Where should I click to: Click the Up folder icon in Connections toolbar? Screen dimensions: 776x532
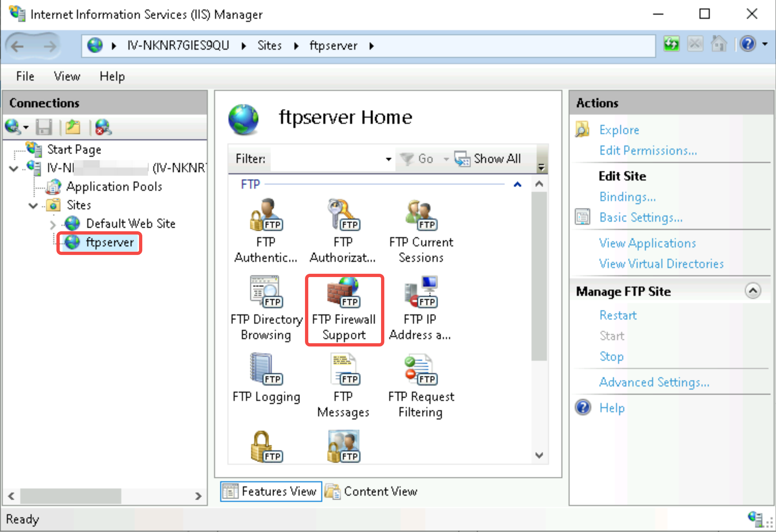pos(73,127)
